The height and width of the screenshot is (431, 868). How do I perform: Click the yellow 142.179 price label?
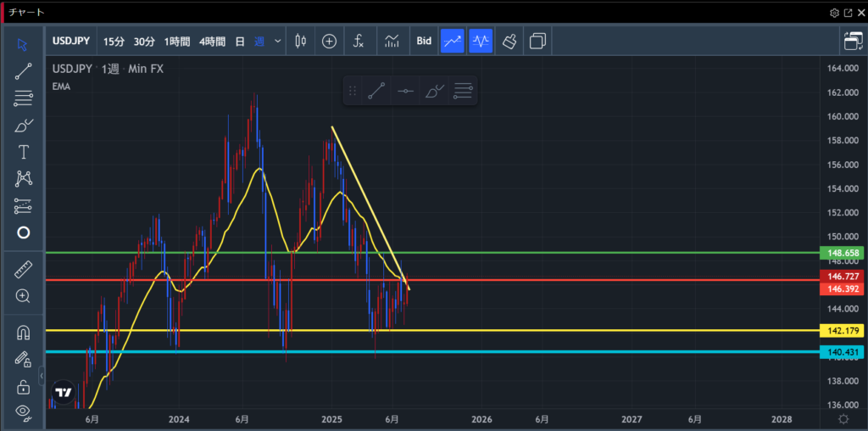(x=843, y=331)
